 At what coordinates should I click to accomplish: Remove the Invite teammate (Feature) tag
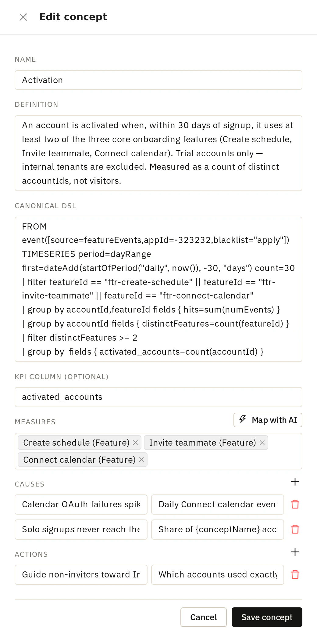(262, 443)
